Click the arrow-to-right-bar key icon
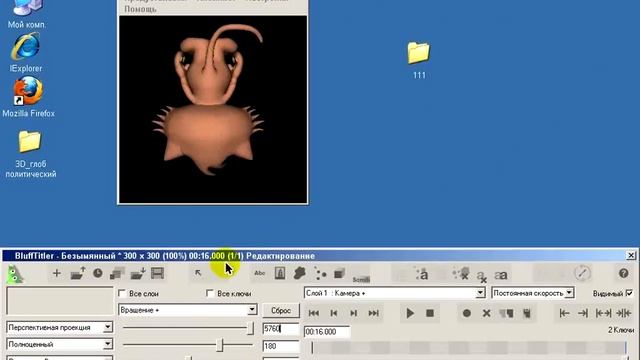The width and height of the screenshot is (640, 360). point(583,313)
